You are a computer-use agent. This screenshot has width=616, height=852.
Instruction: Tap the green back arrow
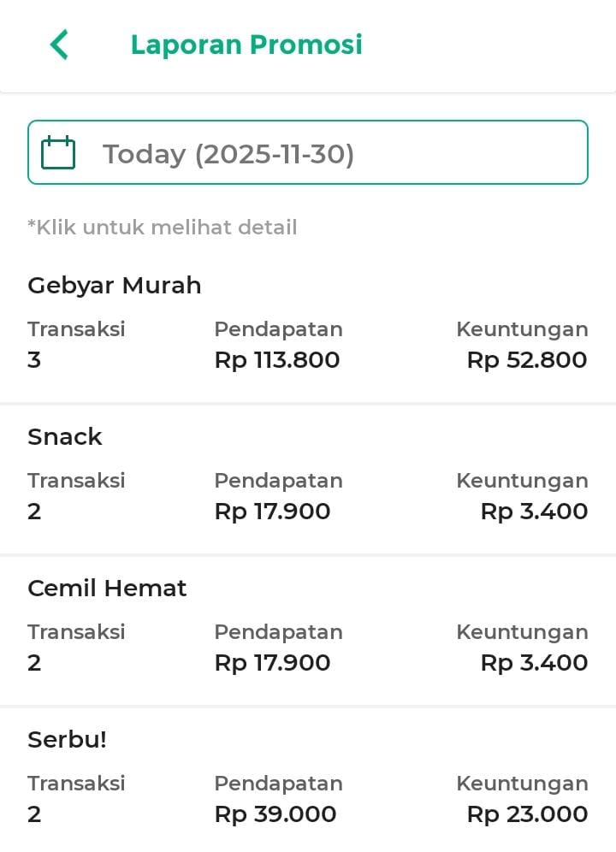(58, 44)
